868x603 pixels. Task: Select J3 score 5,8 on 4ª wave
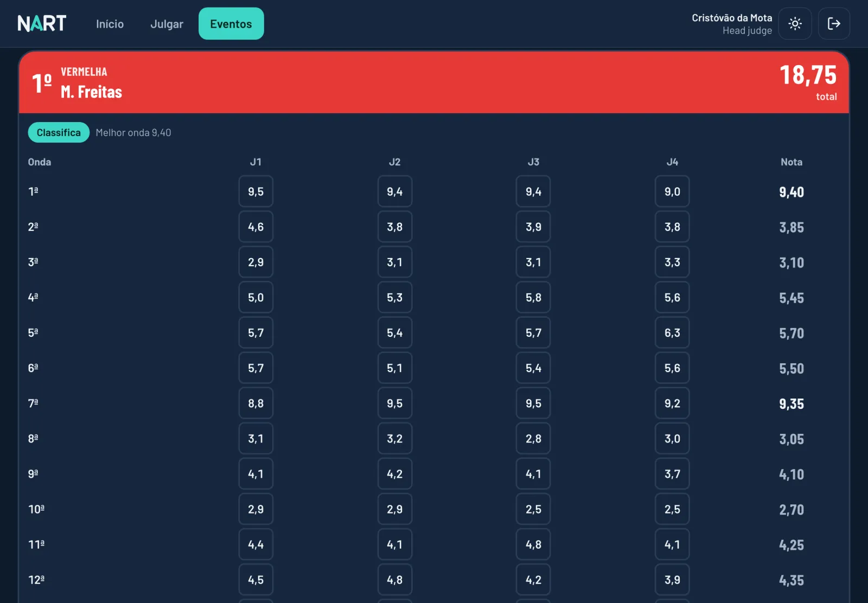[x=533, y=297]
